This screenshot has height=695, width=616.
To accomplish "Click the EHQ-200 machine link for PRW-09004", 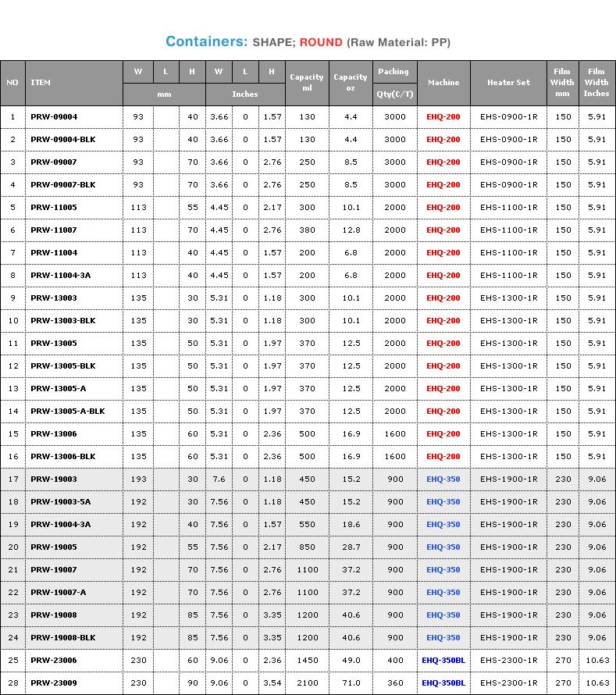I will pos(443,117).
